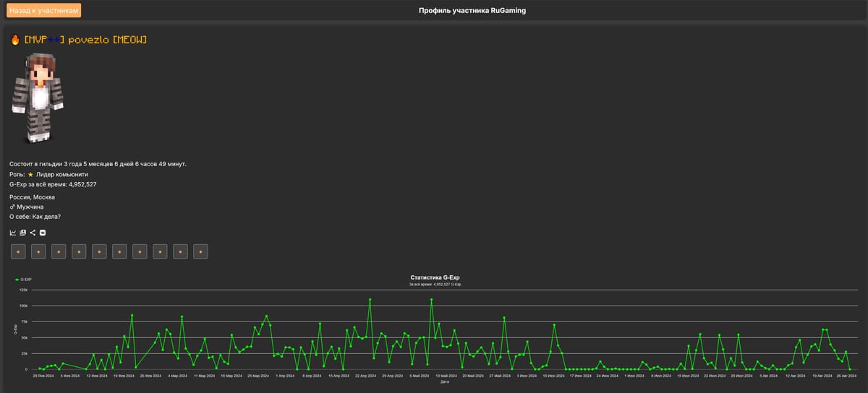Click the player name "povezlo [MEOW]"
Screen dimensions: 868x393
click(x=107, y=40)
